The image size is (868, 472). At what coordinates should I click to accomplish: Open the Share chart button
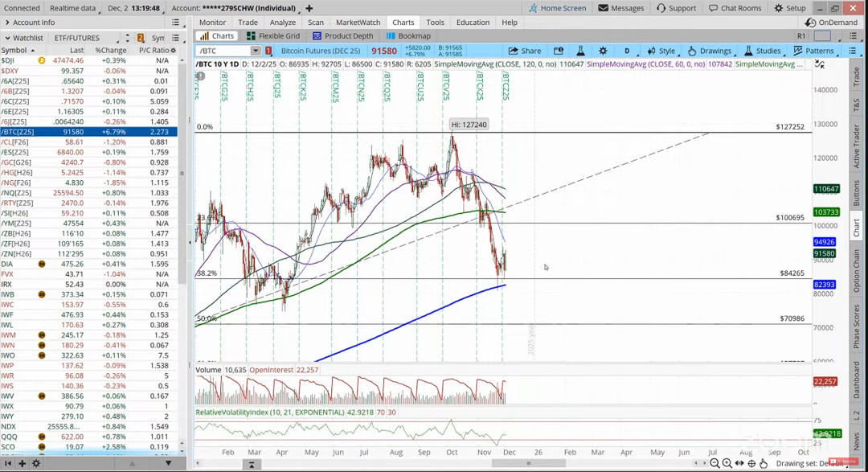[x=524, y=51]
